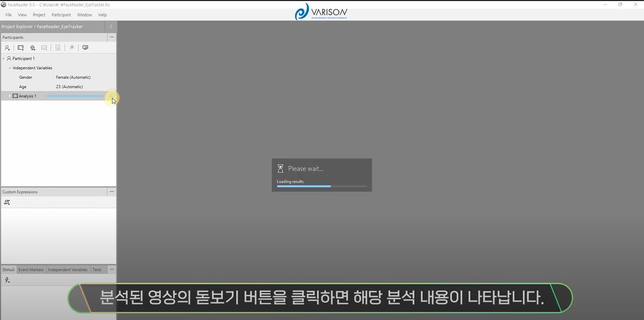This screenshot has height=320, width=644.
Task: Click the Participants panel header
Action: point(54,37)
